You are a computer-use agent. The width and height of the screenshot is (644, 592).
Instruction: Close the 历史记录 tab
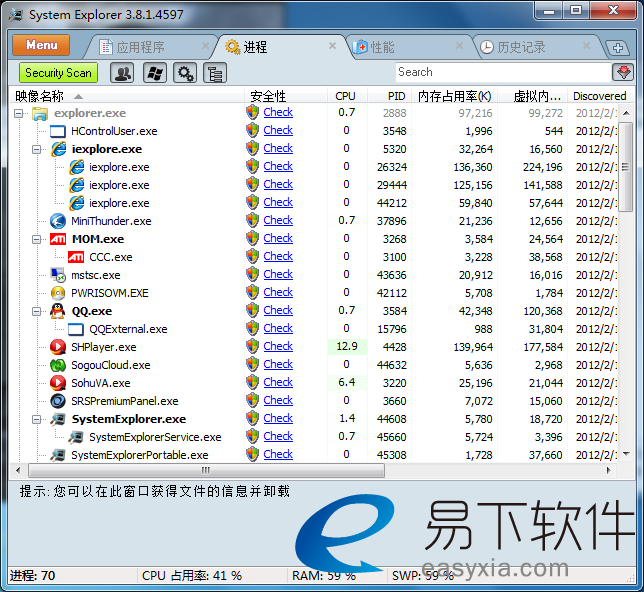pos(586,46)
